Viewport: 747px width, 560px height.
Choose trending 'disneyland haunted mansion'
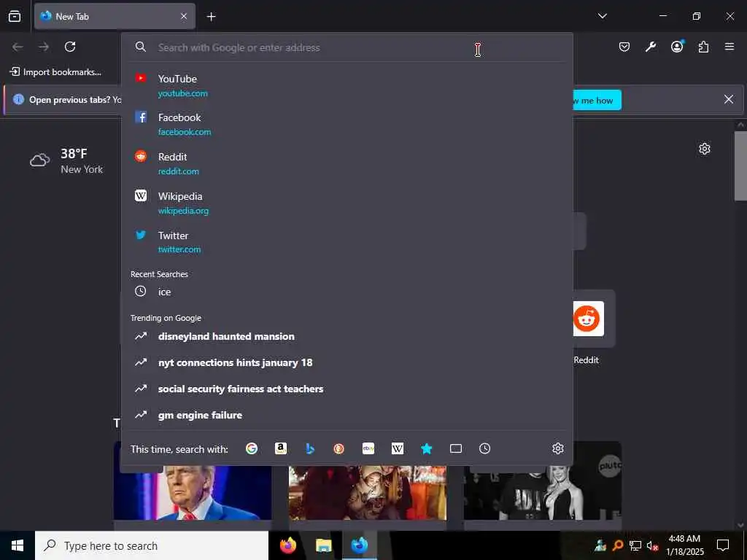pyautogui.click(x=347, y=336)
